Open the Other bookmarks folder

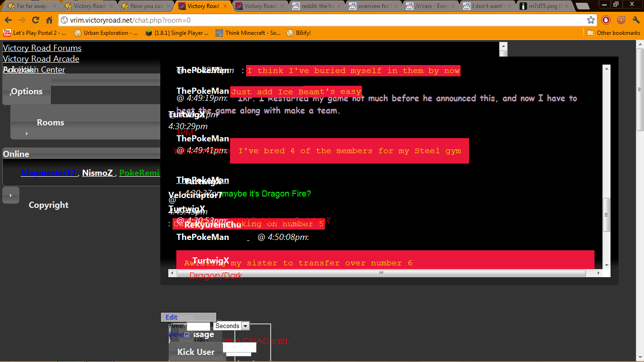[613, 33]
